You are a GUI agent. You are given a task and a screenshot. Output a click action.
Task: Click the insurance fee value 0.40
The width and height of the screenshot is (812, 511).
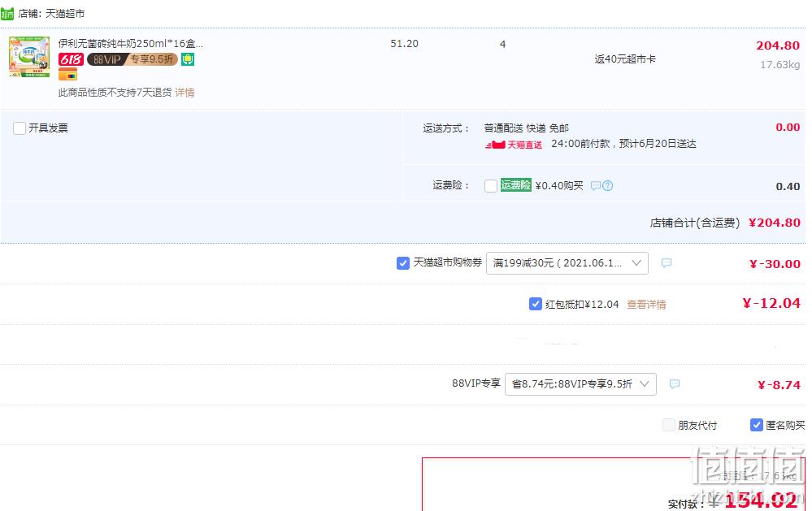click(x=788, y=186)
